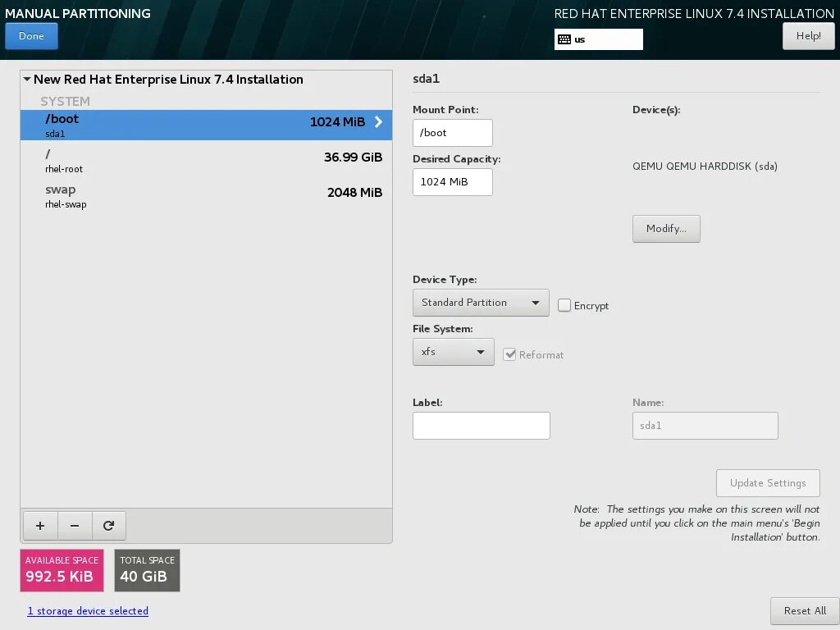Click the Desired Capacity input field
The height and width of the screenshot is (630, 840).
click(453, 182)
